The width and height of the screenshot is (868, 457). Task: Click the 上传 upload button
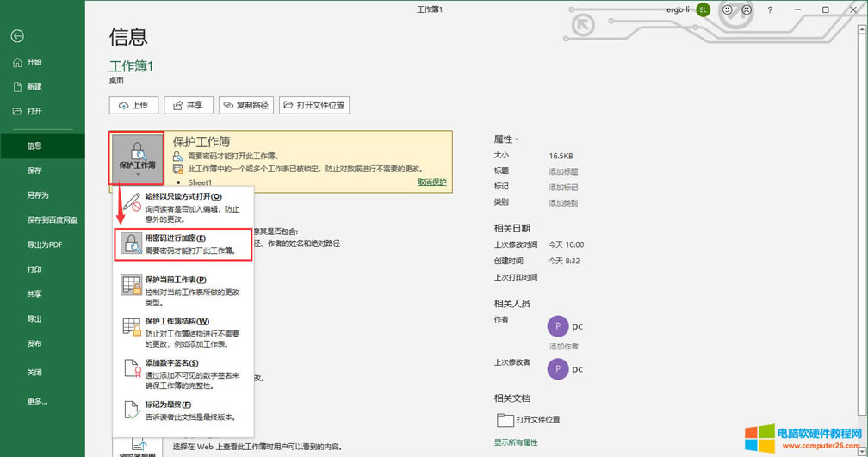[133, 105]
